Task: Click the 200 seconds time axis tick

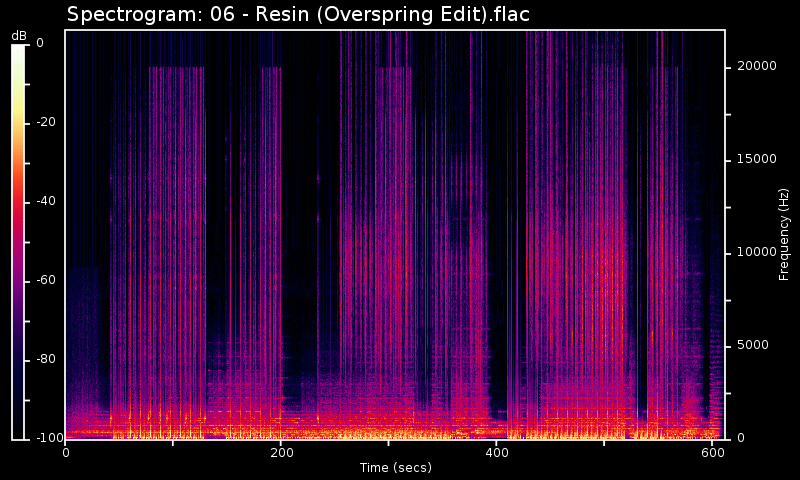Action: pyautogui.click(x=281, y=452)
